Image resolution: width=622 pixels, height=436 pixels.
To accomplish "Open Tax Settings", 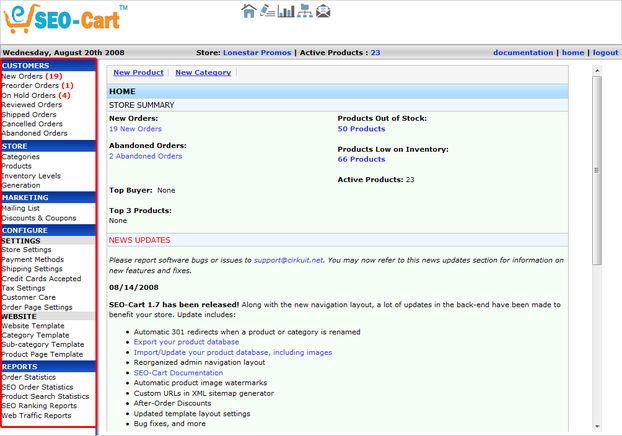I will [x=23, y=288].
